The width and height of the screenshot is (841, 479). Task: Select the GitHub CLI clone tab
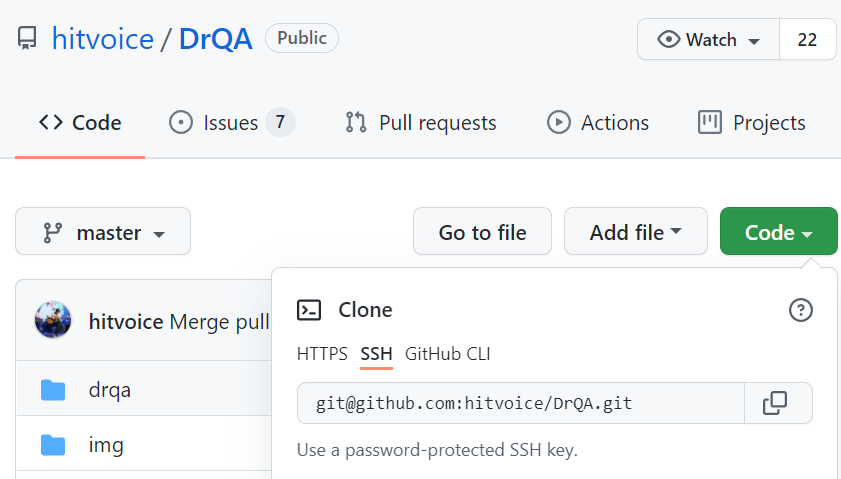[447, 354]
